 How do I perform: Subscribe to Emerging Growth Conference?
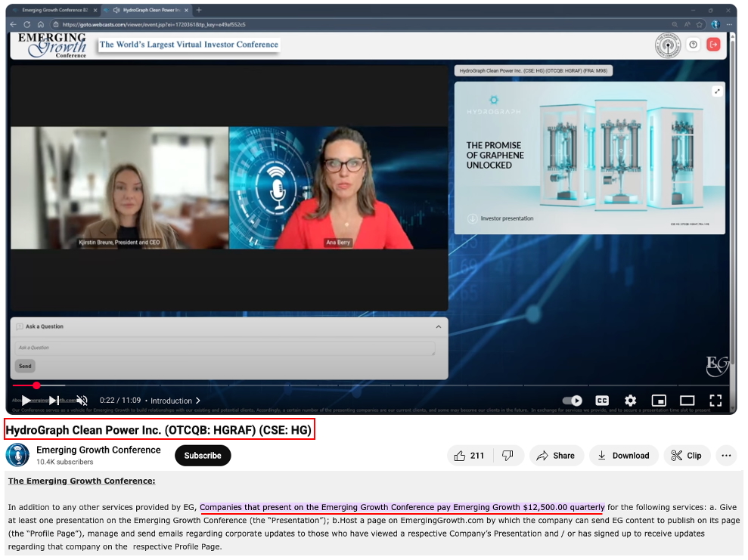[x=203, y=456]
